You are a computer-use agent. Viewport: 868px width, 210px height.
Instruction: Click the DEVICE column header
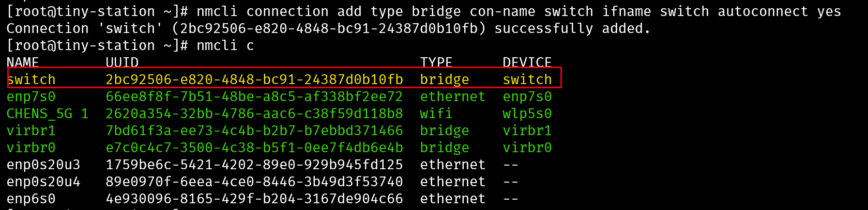(x=527, y=62)
